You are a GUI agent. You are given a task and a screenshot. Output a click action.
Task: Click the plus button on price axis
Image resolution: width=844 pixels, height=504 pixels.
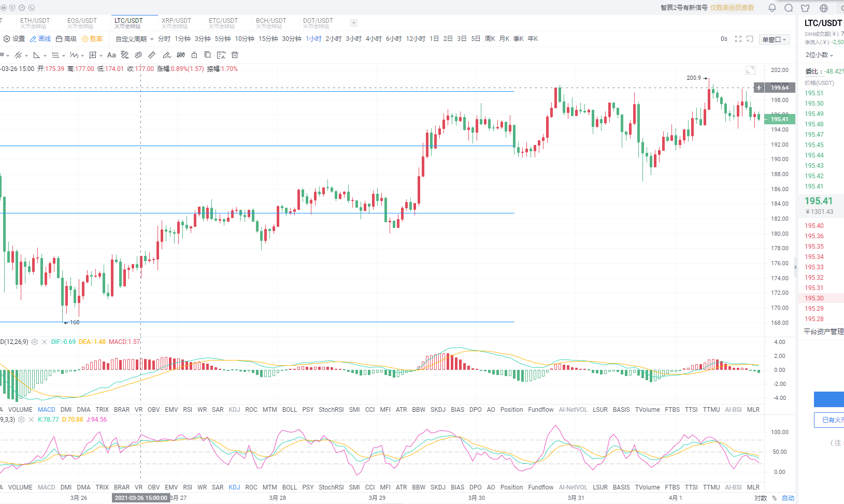pyautogui.click(x=759, y=88)
